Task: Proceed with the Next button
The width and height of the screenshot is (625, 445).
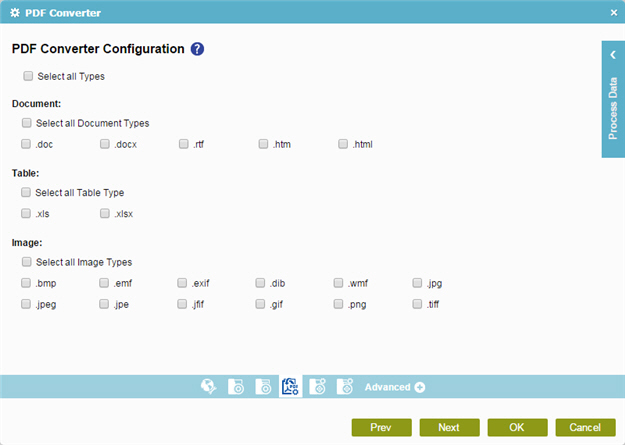Action: pyautogui.click(x=449, y=427)
